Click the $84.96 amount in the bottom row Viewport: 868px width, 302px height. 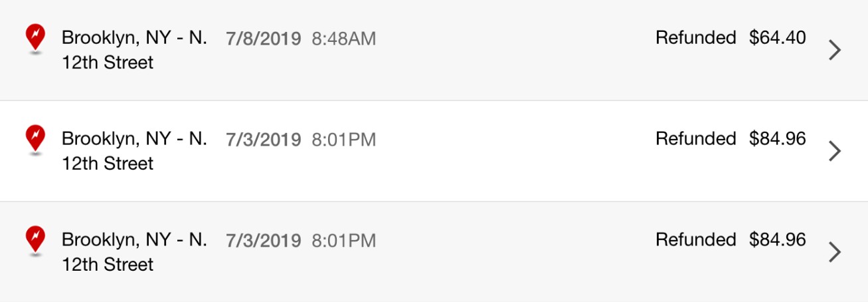[778, 239]
